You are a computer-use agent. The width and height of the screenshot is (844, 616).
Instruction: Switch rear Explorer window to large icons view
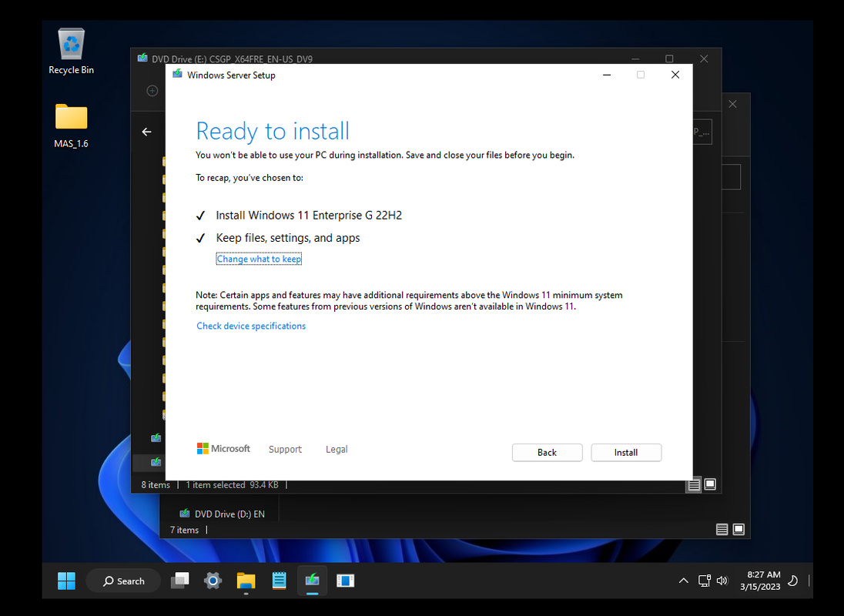click(x=739, y=530)
